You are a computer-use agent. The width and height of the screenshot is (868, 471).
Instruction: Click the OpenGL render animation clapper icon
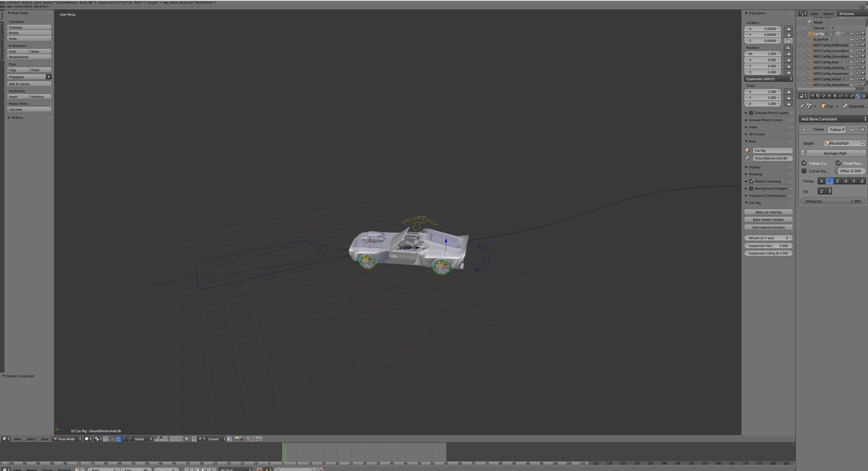point(242,439)
